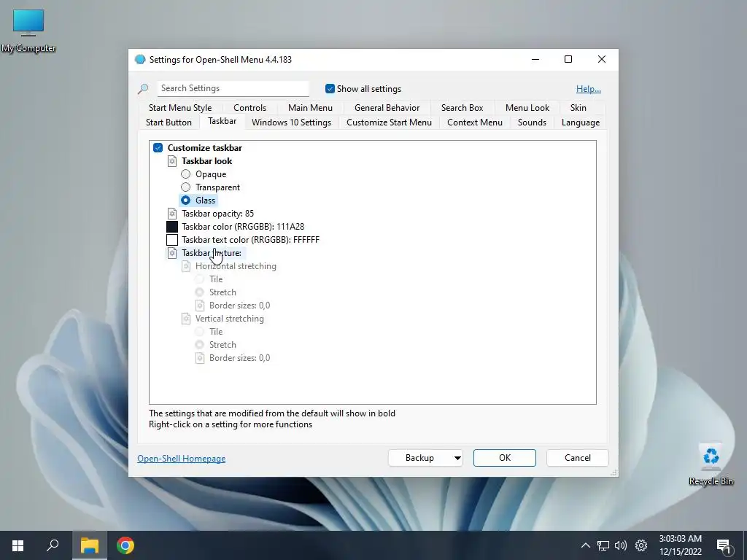Open the Windows Start button
The width and height of the screenshot is (747, 560).
(18, 545)
